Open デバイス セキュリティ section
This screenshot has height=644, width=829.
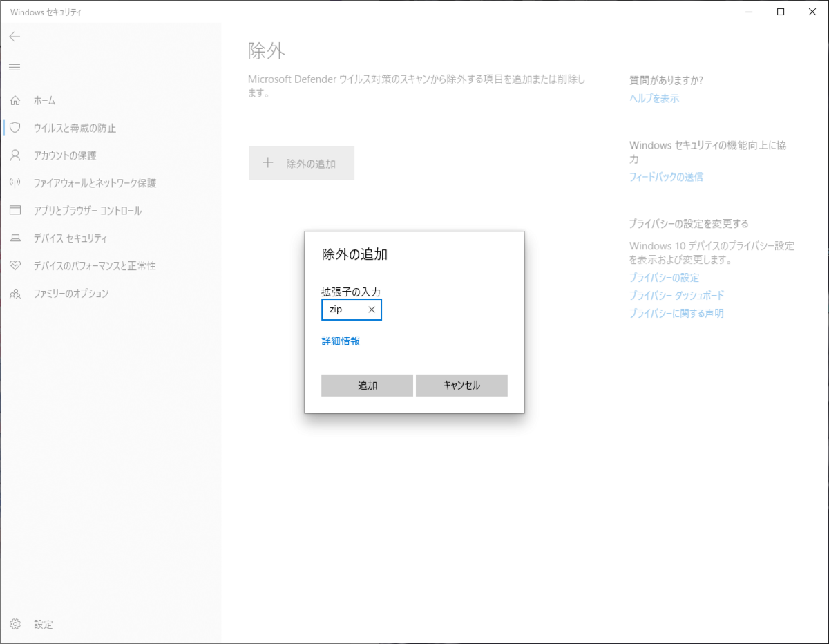[x=70, y=238]
